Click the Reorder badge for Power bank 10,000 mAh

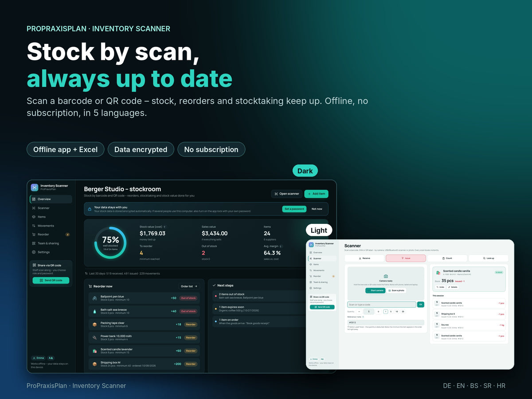[x=191, y=337]
